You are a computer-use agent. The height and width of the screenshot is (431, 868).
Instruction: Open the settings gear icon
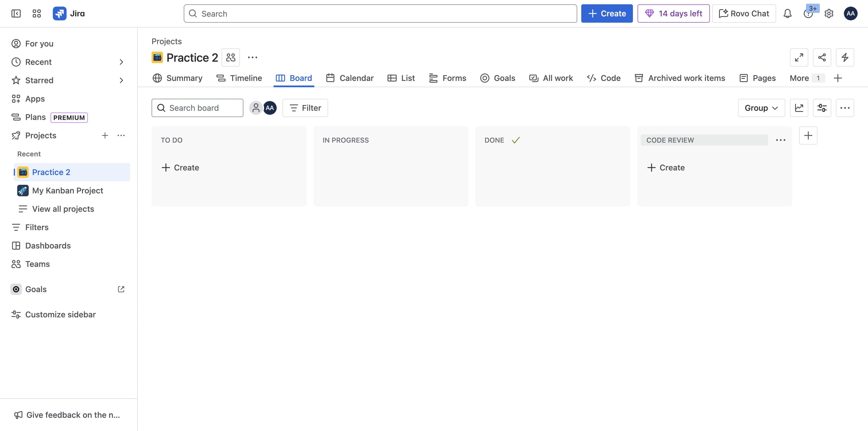[x=829, y=13]
